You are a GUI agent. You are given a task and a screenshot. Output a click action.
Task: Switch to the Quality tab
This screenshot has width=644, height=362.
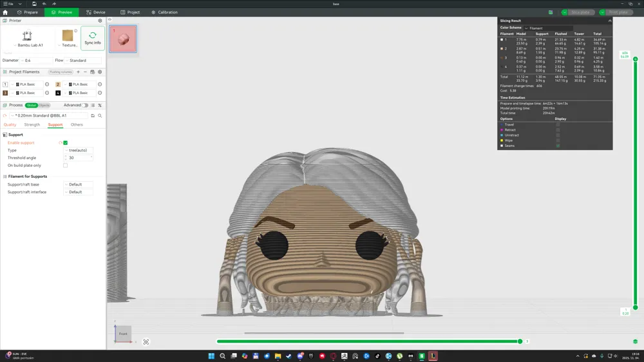[x=10, y=124]
